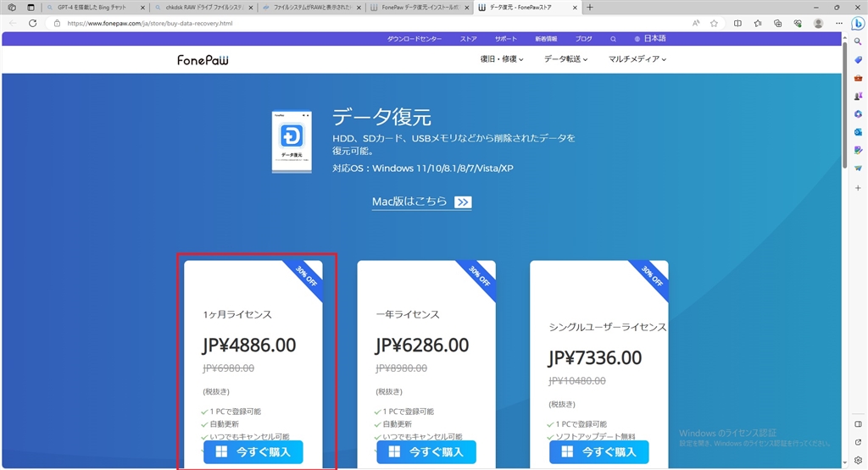
Task: Click the シングルユーザーライセンス card title
Action: tap(608, 328)
